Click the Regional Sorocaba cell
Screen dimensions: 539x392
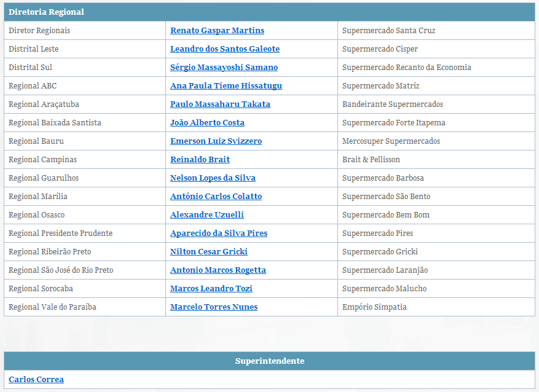(x=85, y=289)
